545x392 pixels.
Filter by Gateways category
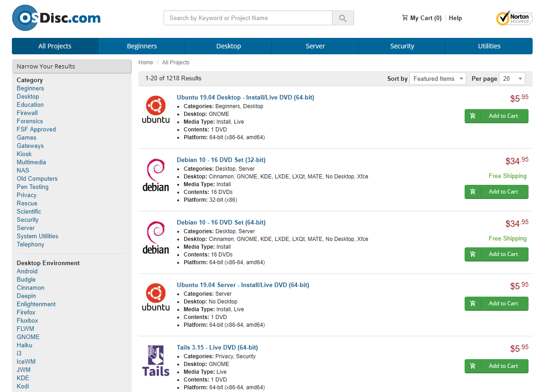pos(30,146)
